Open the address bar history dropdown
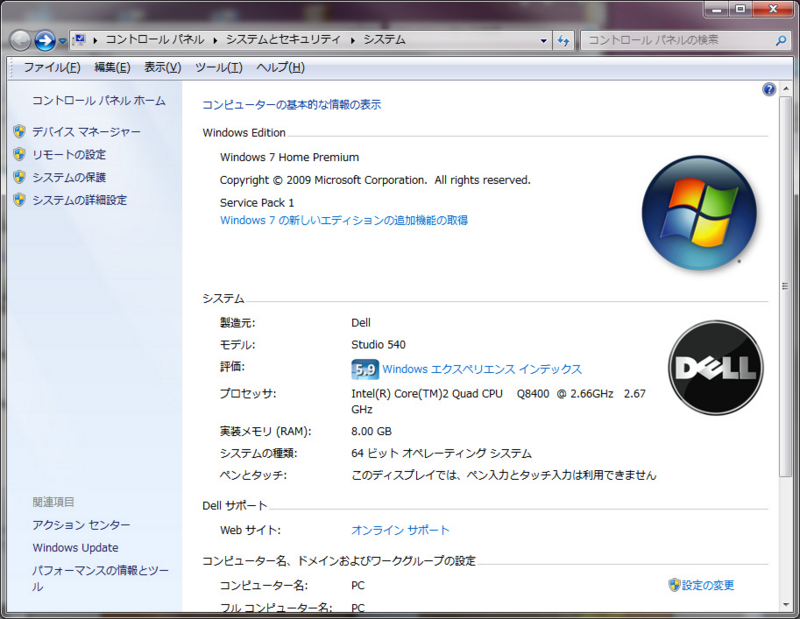 pos(544,40)
